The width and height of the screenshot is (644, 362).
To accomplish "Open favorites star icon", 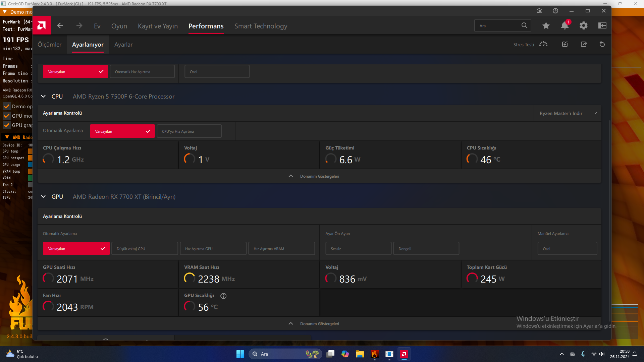I will (546, 25).
